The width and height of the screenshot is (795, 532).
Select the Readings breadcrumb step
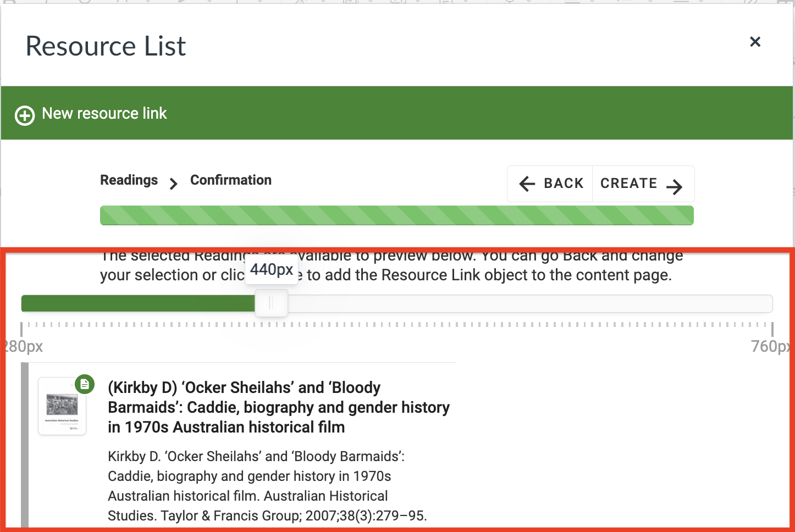(x=129, y=180)
